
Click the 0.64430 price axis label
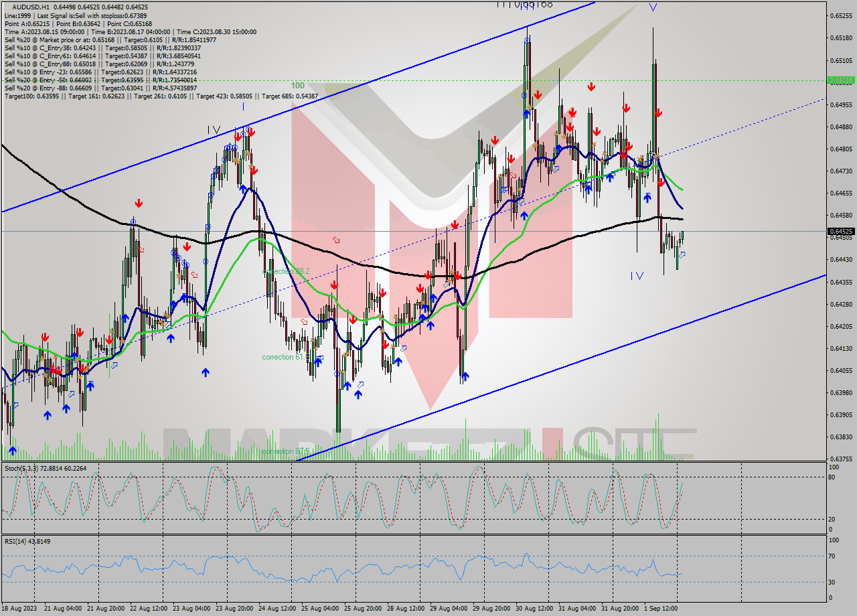pos(841,259)
